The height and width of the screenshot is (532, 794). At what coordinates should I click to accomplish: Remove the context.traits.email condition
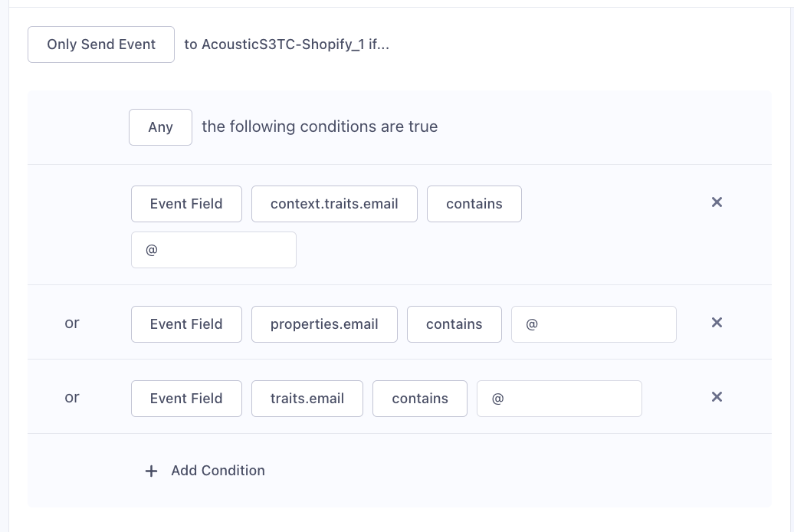pos(717,202)
